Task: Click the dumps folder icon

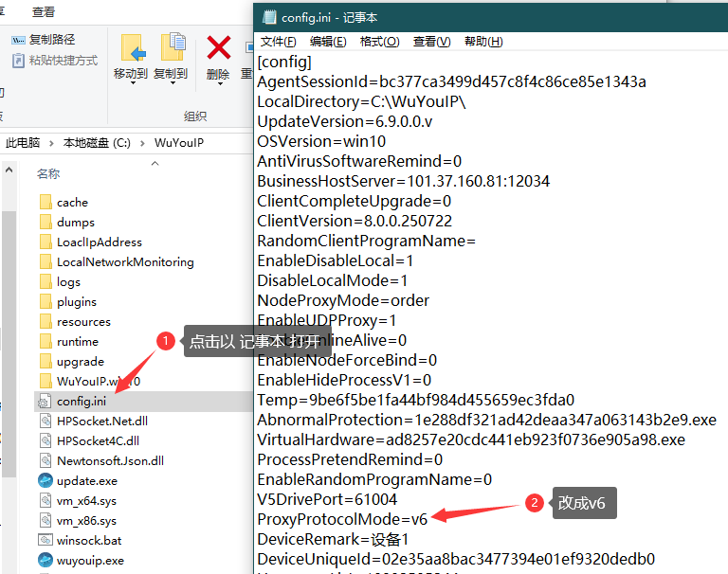Action: click(45, 223)
